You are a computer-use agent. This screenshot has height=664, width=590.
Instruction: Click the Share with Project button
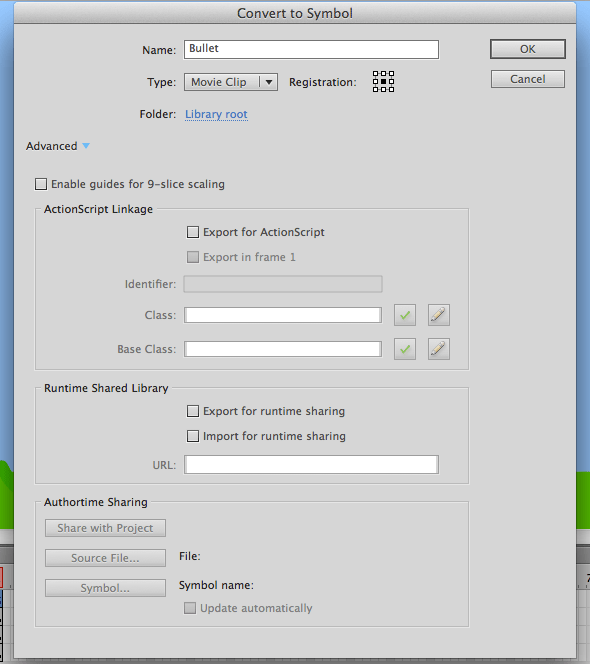(x=105, y=528)
